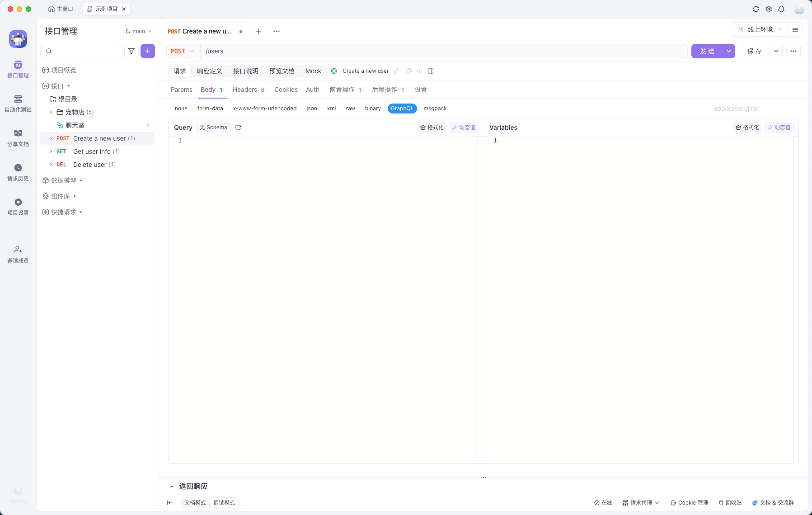The image size is (812, 515).
Task: Expand the 宠物店 folder
Action: coord(51,112)
